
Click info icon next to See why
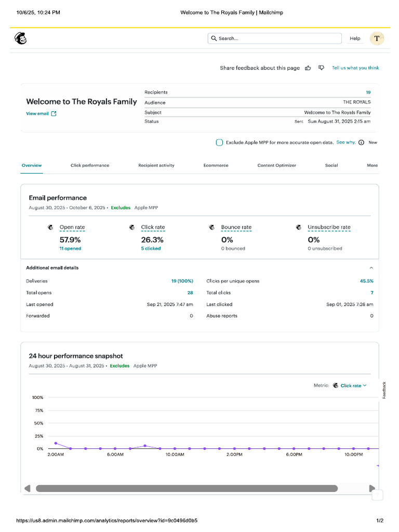[x=362, y=142]
